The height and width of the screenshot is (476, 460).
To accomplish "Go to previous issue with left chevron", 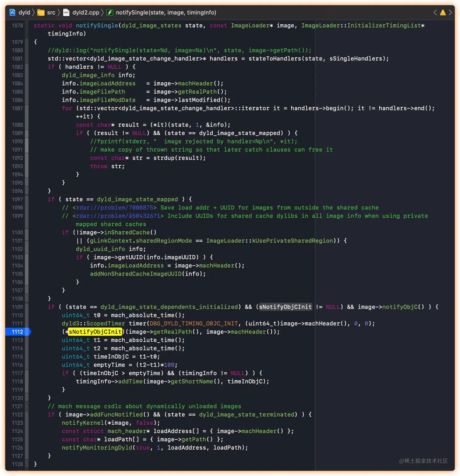I will 435,12.
